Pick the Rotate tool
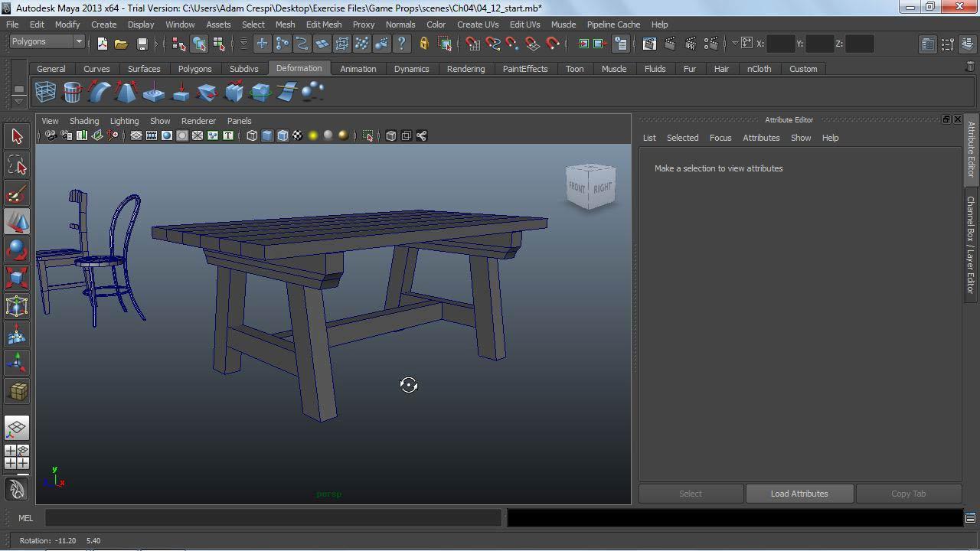Viewport: 980px width, 551px height. point(17,250)
